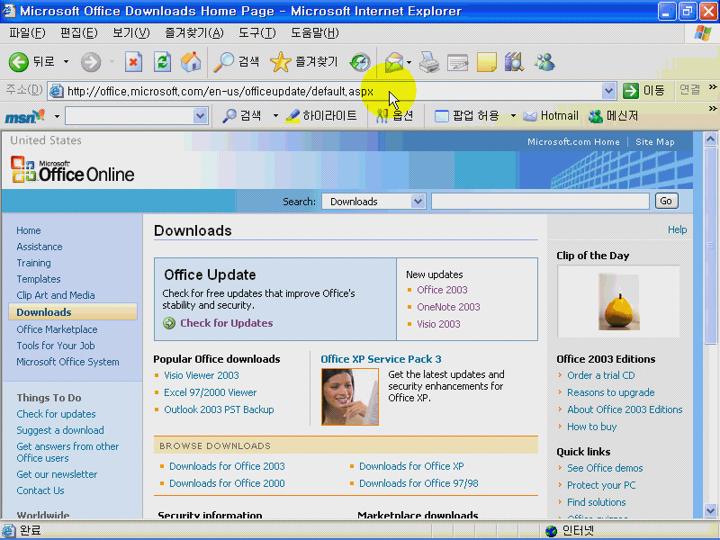Click the Office Online logo
The width and height of the screenshot is (720, 540).
pos(73,170)
